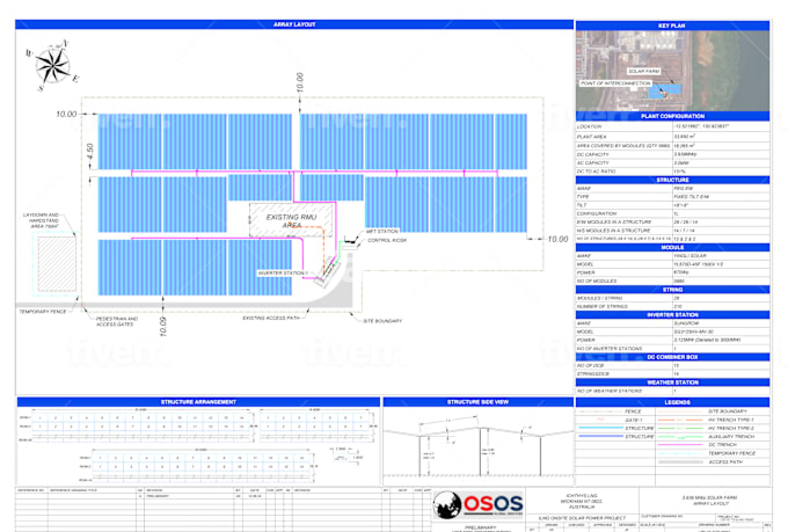Image resolution: width=788 pixels, height=532 pixels.
Task: Open the Key Plan satellite thumbnail
Action: click(672, 71)
